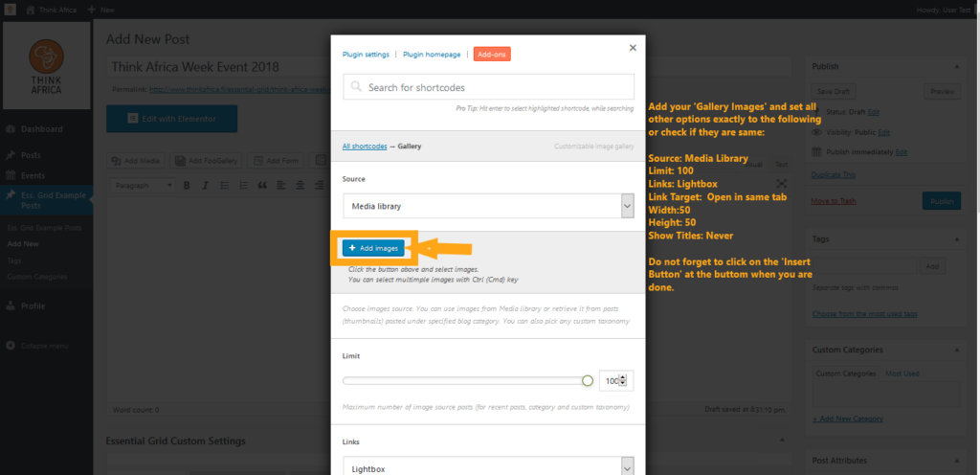Click the blue Publish button
The height and width of the screenshot is (475, 980).
[942, 201]
